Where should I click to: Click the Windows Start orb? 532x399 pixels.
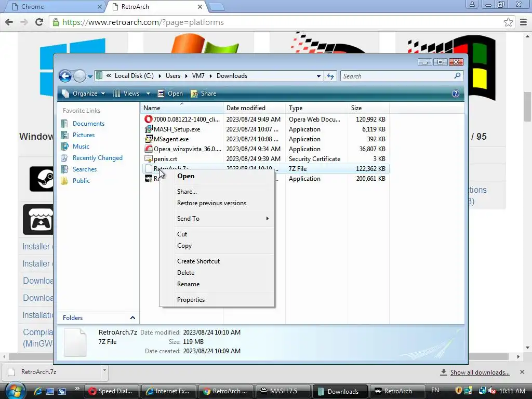(x=15, y=391)
